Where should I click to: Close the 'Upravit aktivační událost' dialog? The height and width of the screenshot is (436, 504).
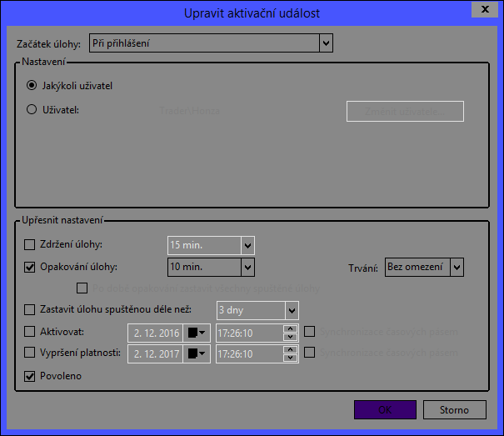pyautogui.click(x=485, y=9)
